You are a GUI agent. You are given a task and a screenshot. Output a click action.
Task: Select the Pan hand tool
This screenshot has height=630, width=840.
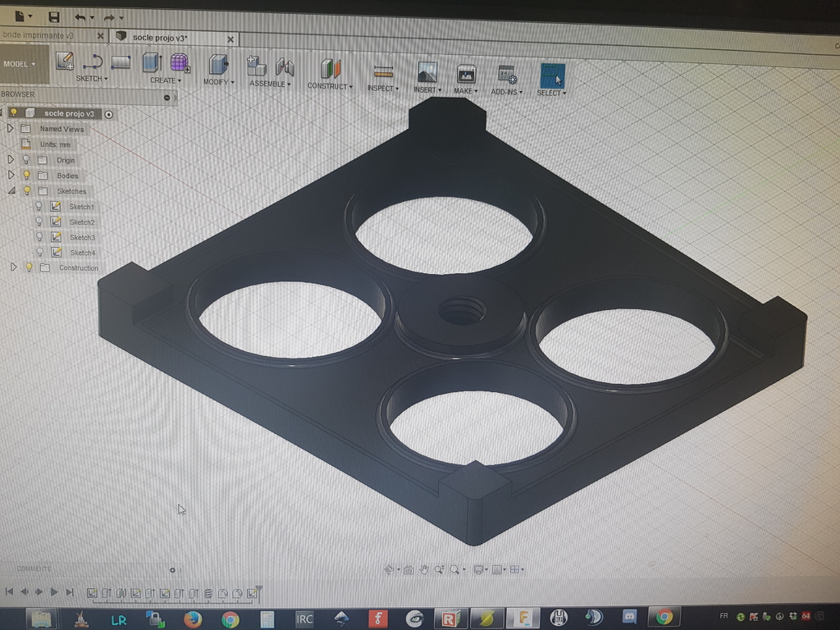tap(424, 569)
